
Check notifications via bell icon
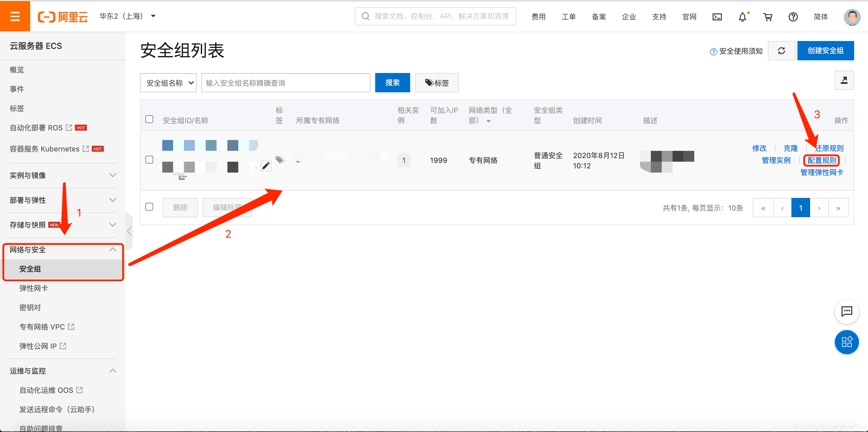click(x=742, y=17)
